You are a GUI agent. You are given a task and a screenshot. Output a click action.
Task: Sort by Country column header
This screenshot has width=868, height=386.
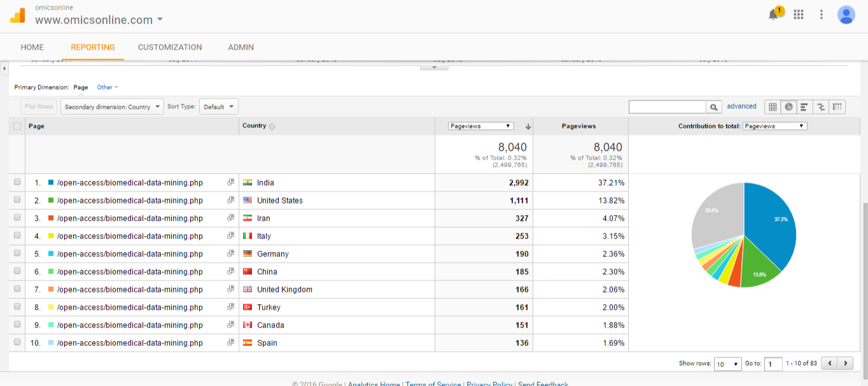click(x=254, y=125)
